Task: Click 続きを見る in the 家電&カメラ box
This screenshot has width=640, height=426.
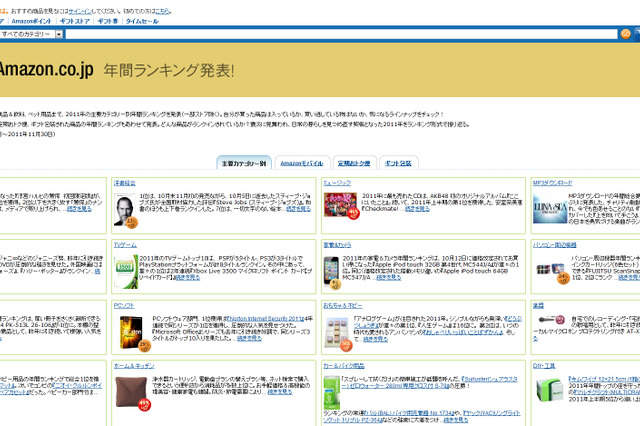Action: [x=389, y=277]
